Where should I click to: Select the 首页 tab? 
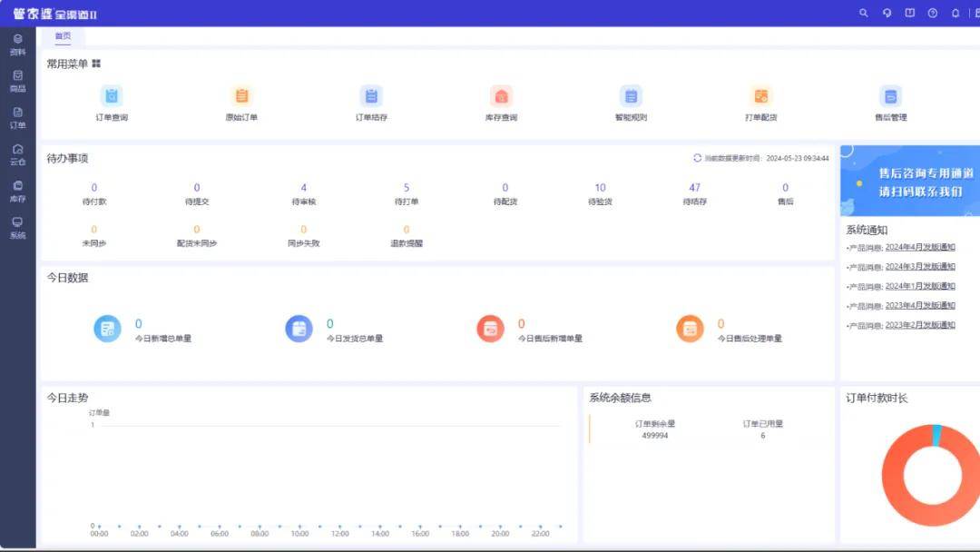pyautogui.click(x=64, y=36)
